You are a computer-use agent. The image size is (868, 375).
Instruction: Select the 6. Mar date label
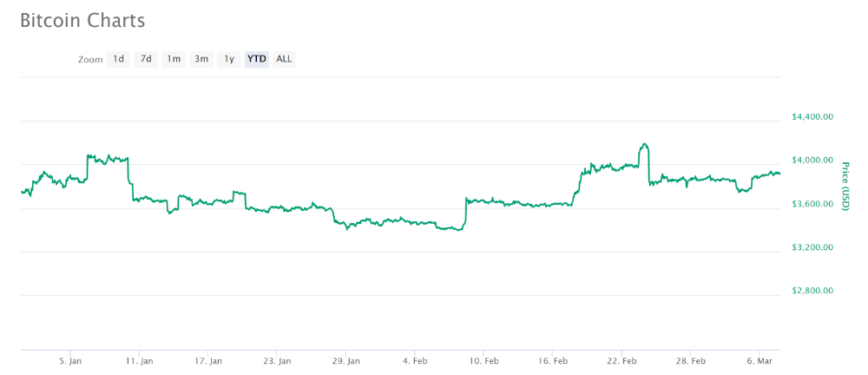pos(759,360)
